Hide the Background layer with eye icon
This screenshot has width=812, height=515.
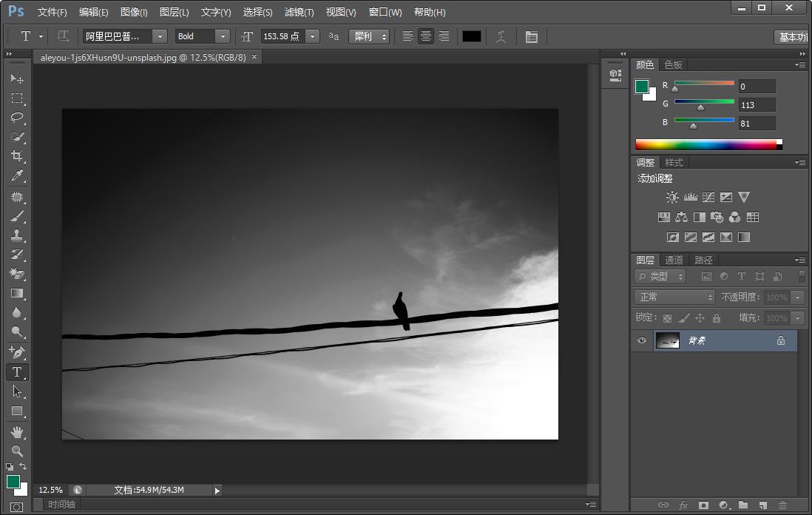[641, 341]
